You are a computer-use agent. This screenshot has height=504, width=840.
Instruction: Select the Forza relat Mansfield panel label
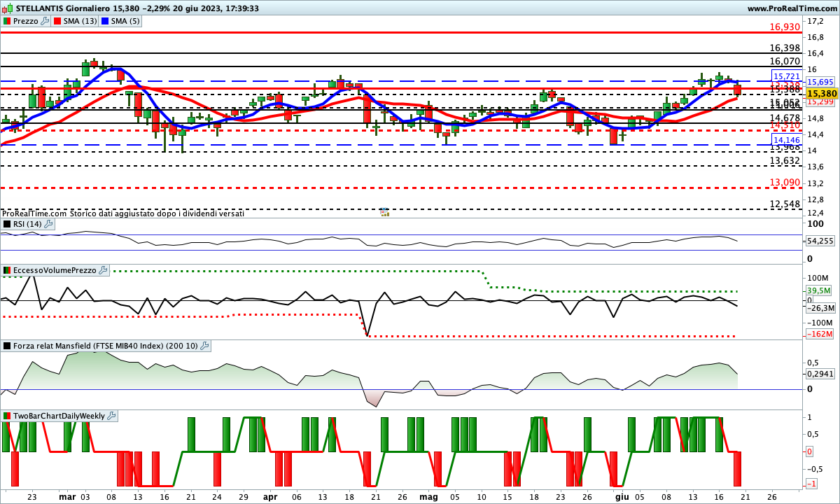106,346
